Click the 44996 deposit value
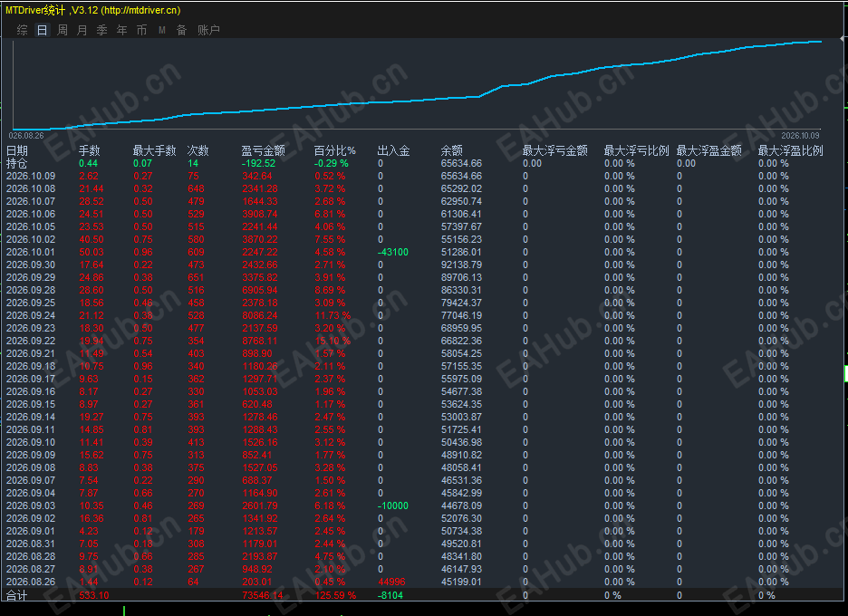848x616 pixels. point(391,582)
